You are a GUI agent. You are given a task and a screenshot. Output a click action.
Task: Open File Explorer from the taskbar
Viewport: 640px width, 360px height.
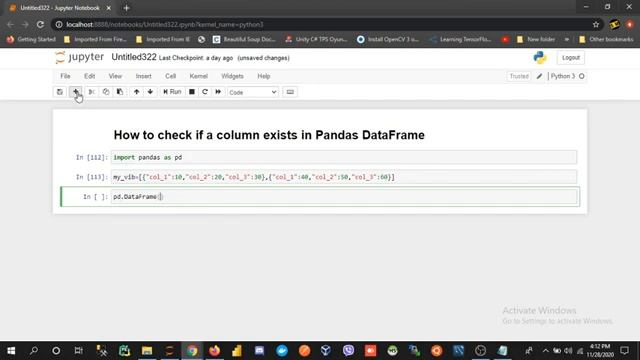pos(147,351)
